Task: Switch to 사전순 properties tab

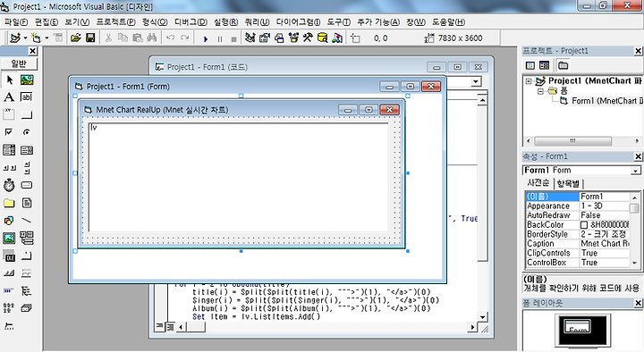Action: [538, 183]
